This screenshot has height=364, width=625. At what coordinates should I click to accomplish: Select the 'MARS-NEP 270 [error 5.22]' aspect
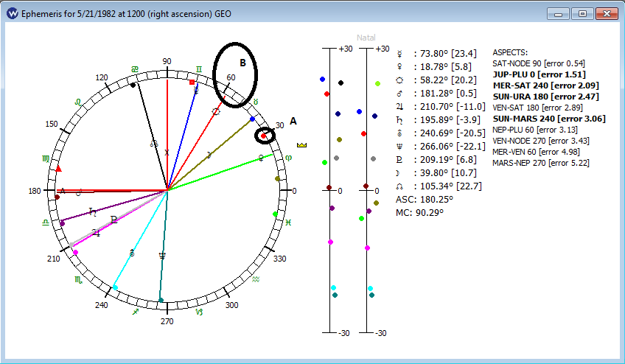point(541,163)
